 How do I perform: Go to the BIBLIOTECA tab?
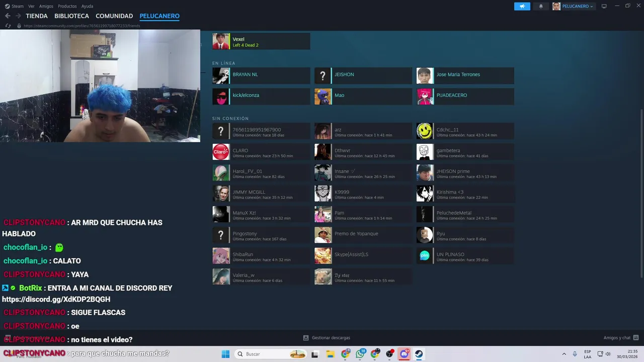click(71, 16)
